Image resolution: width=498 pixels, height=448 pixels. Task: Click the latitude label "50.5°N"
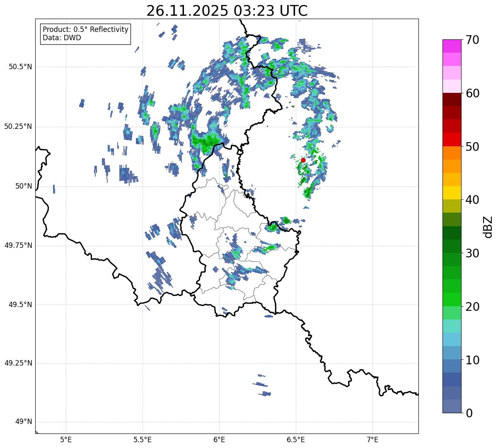[x=20, y=67]
